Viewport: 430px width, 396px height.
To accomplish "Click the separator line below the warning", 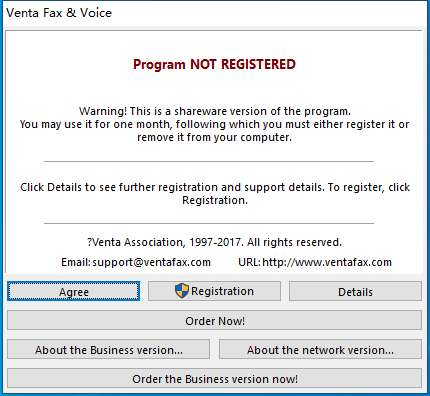I will click(x=209, y=161).
